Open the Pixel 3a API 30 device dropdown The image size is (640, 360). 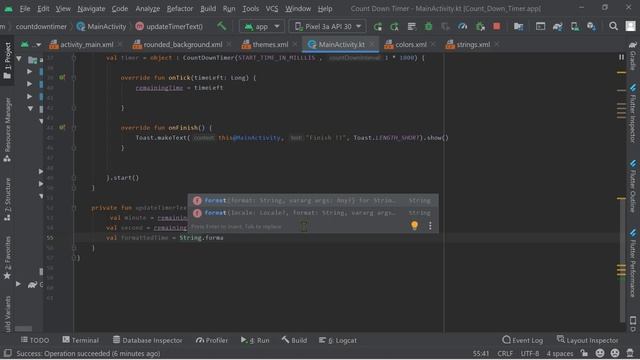coord(327,27)
